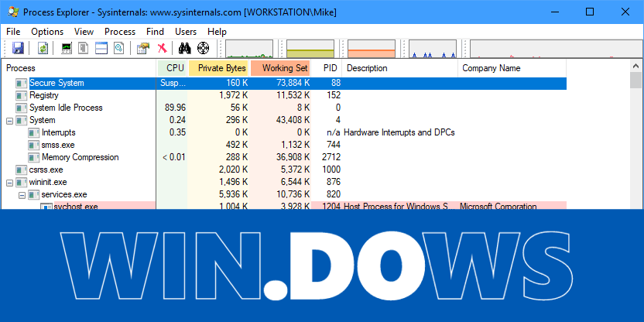Click the PID value 2712
This screenshot has width=644, height=322.
click(x=332, y=157)
